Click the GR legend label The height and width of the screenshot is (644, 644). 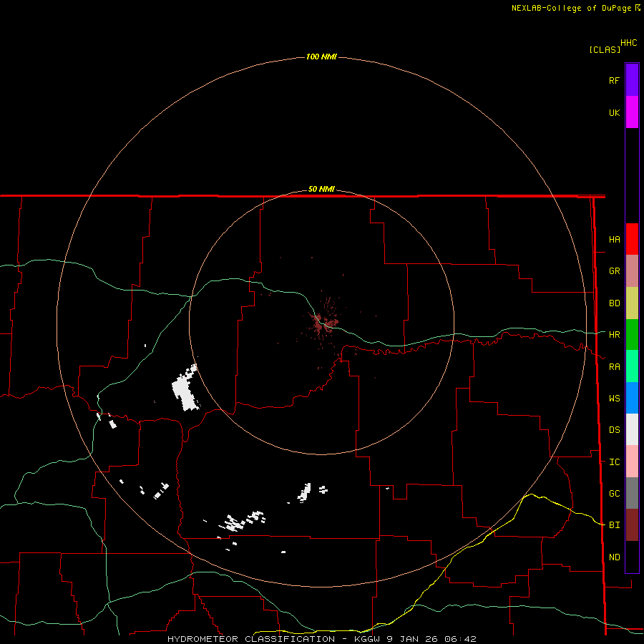tap(614, 271)
